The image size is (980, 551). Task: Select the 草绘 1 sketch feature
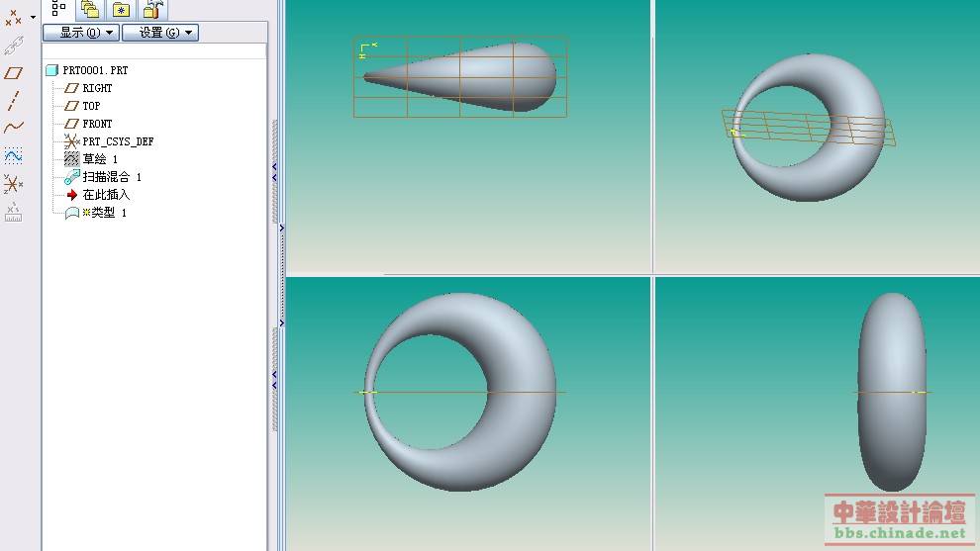[x=91, y=159]
